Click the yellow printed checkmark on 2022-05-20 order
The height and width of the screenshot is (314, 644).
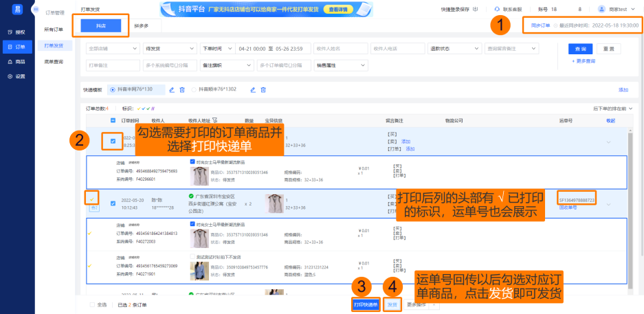91,199
